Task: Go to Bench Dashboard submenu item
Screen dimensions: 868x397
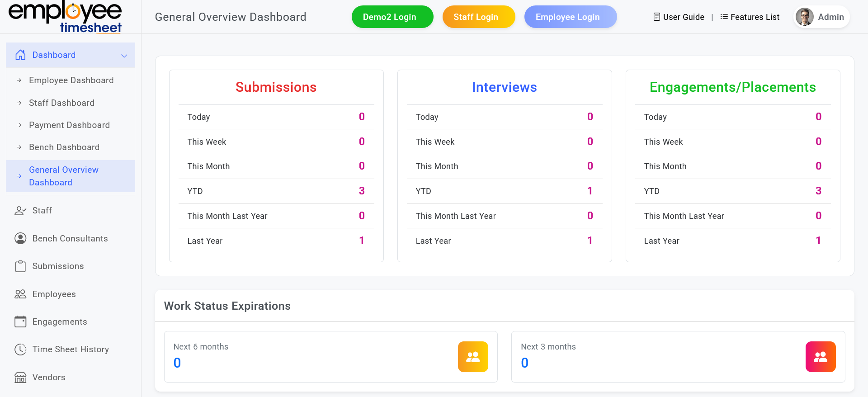Action: (64, 147)
